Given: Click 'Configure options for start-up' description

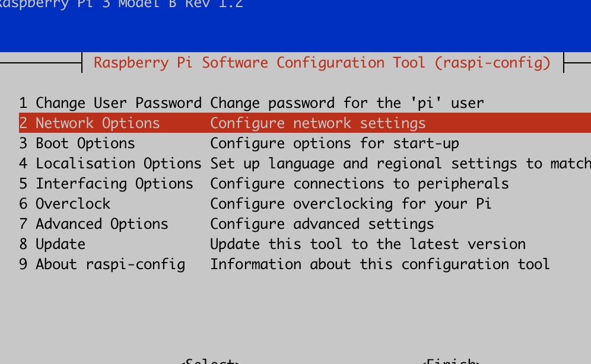Looking at the screenshot, I should 335,143.
